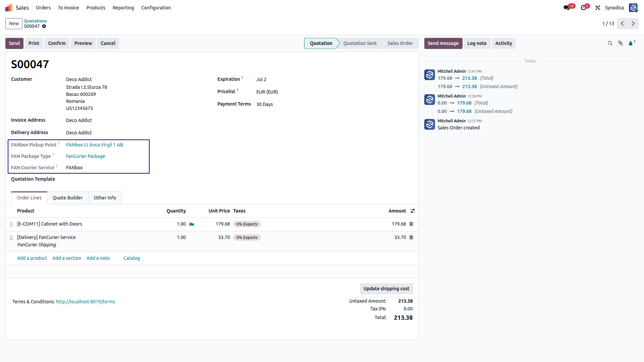Screen dimensions: 644x362
Task: Grab the drag handle of Cabinet with Doors row
Action: click(11, 224)
